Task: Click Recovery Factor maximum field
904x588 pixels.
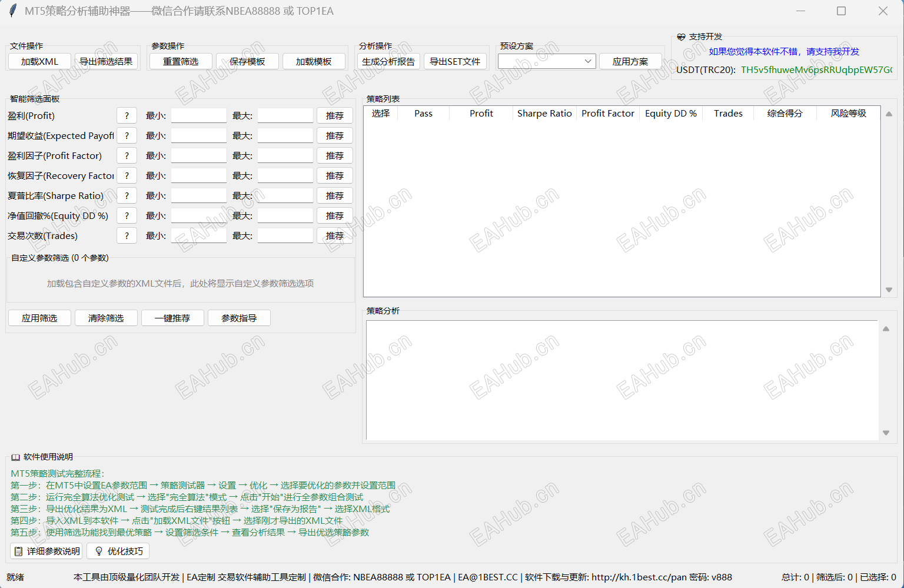Action: point(285,176)
